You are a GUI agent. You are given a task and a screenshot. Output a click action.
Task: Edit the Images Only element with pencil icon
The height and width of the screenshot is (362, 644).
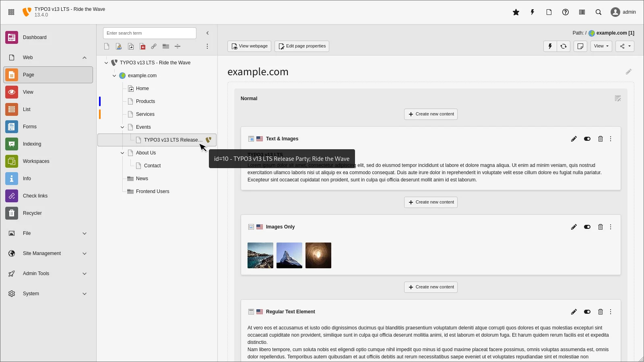(x=574, y=227)
